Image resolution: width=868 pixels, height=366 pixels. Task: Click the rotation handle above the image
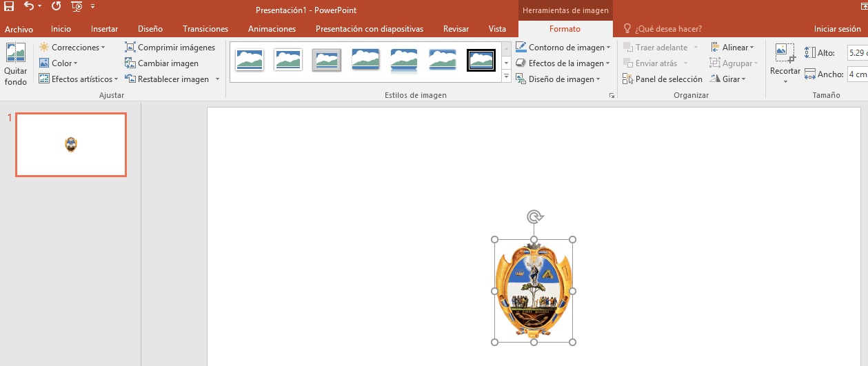coord(534,217)
